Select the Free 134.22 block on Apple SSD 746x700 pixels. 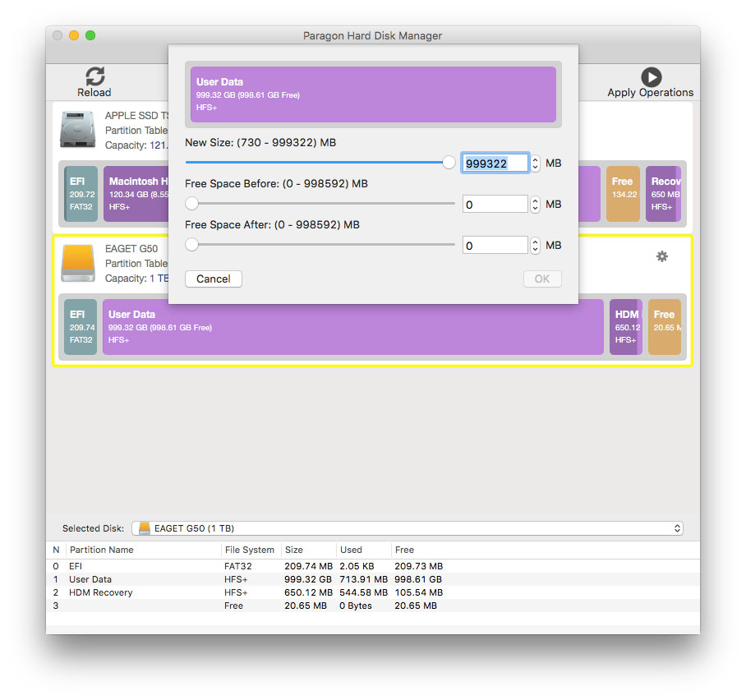tap(623, 194)
